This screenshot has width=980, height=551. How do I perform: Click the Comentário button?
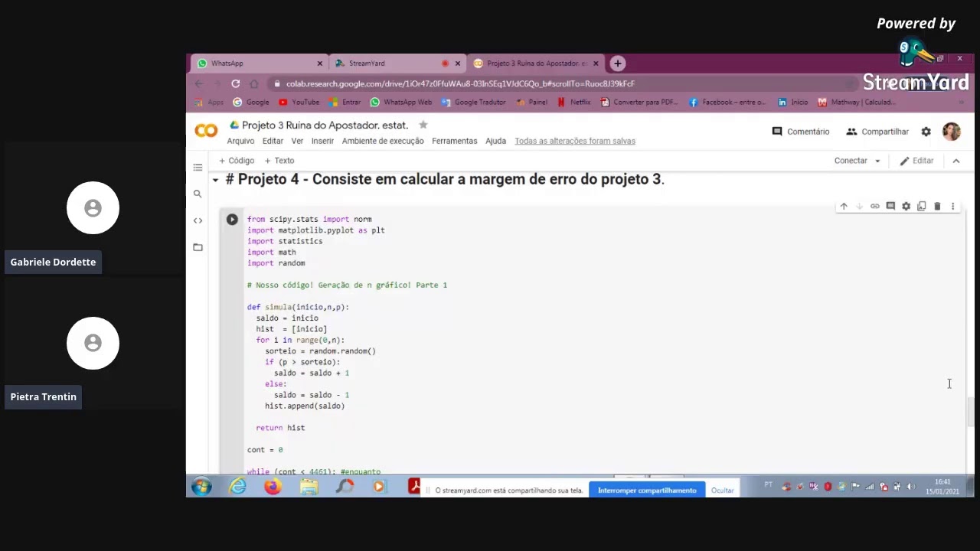point(801,132)
